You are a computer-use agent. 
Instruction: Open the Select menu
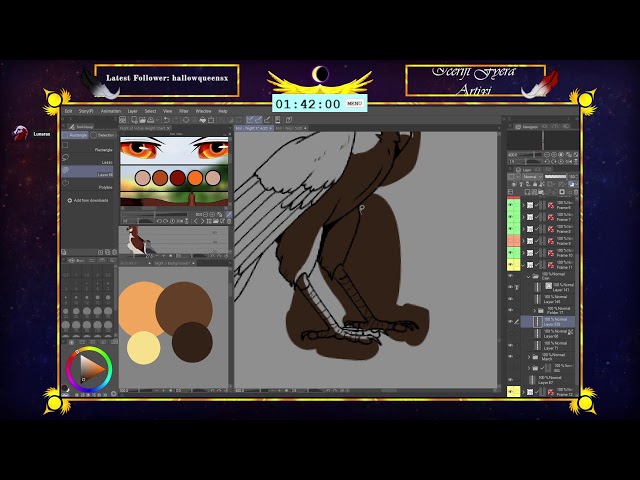pyautogui.click(x=150, y=111)
